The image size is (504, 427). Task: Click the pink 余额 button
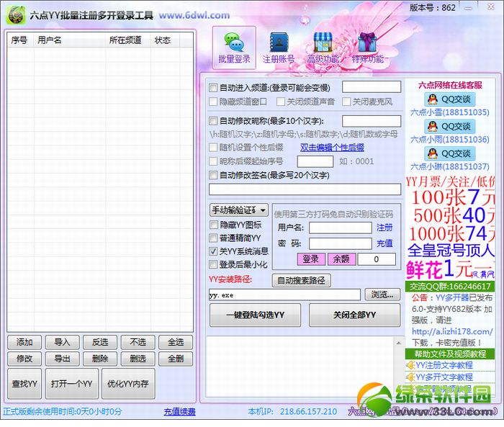(x=341, y=259)
